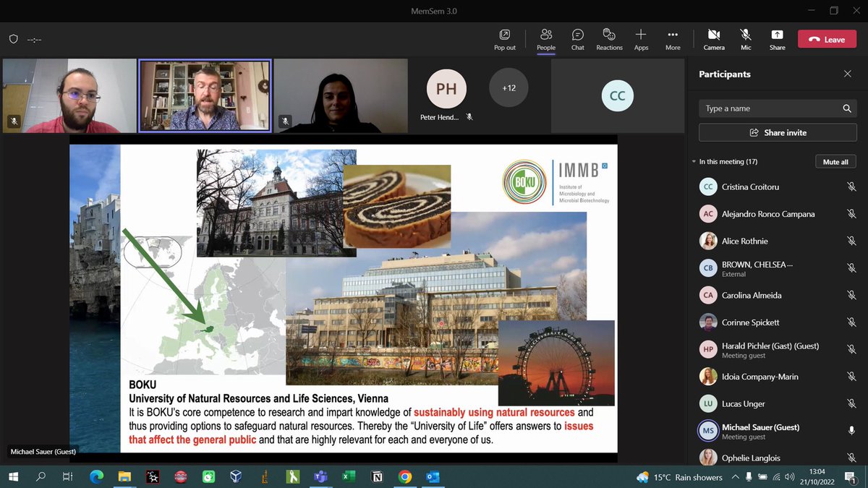Image resolution: width=868 pixels, height=488 pixels.
Task: Select the large CC video tile
Action: [617, 95]
